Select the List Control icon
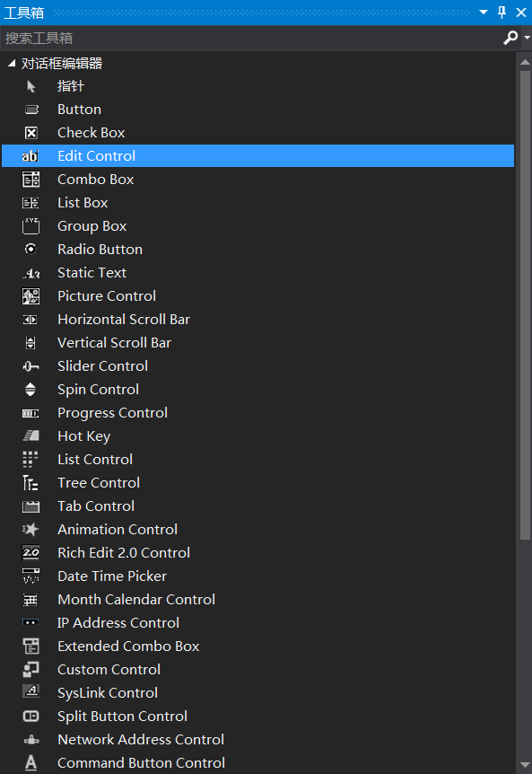This screenshot has height=774, width=532. coord(31,460)
